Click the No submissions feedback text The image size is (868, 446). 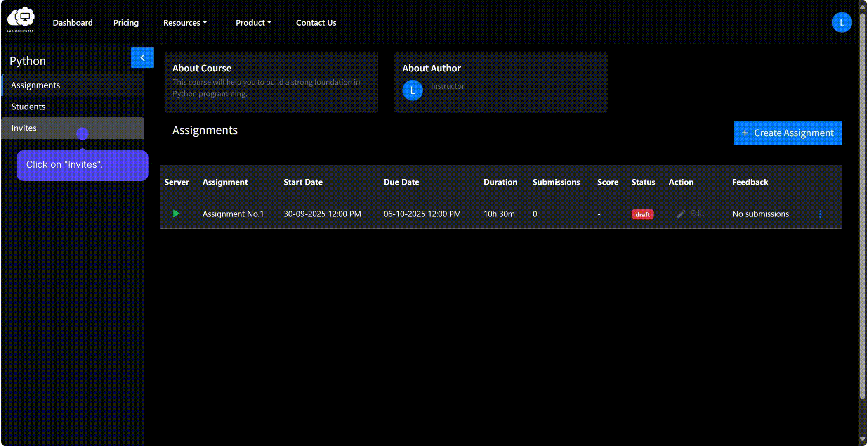point(760,214)
